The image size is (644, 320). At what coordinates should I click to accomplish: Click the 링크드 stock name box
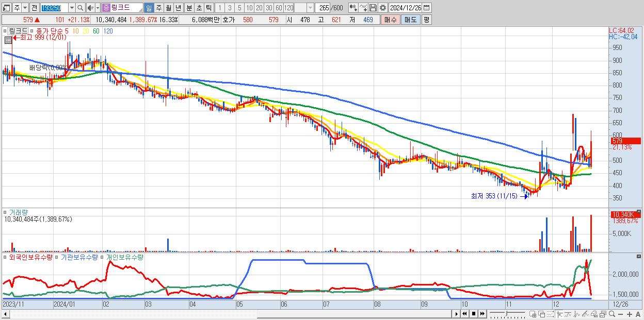pos(122,8)
